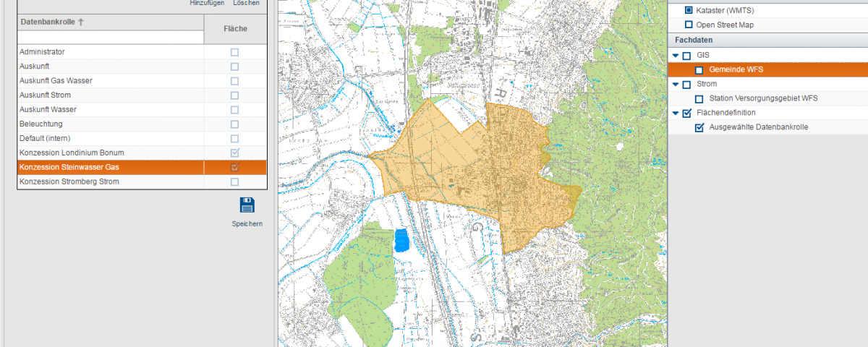
Task: Collapse the GIS layer group
Action: coord(676,56)
